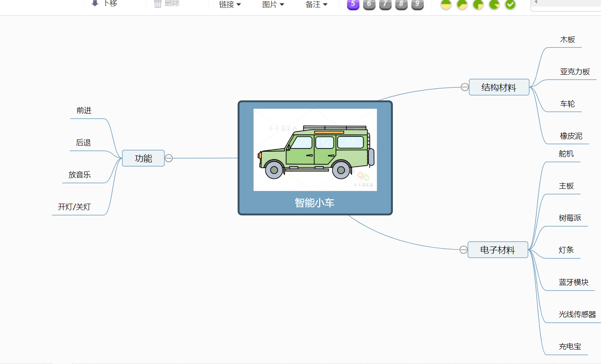
Task: Select the 亚克力板 child node
Action: pos(575,72)
